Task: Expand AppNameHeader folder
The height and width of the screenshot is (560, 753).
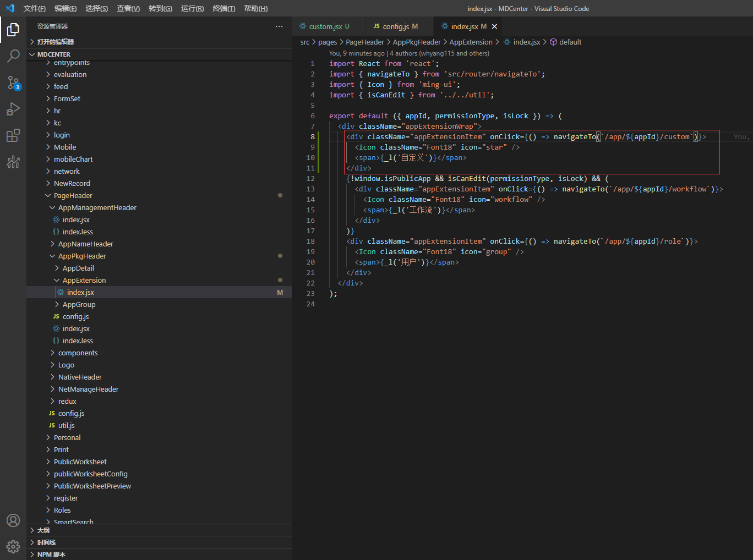Action: click(159, 244)
